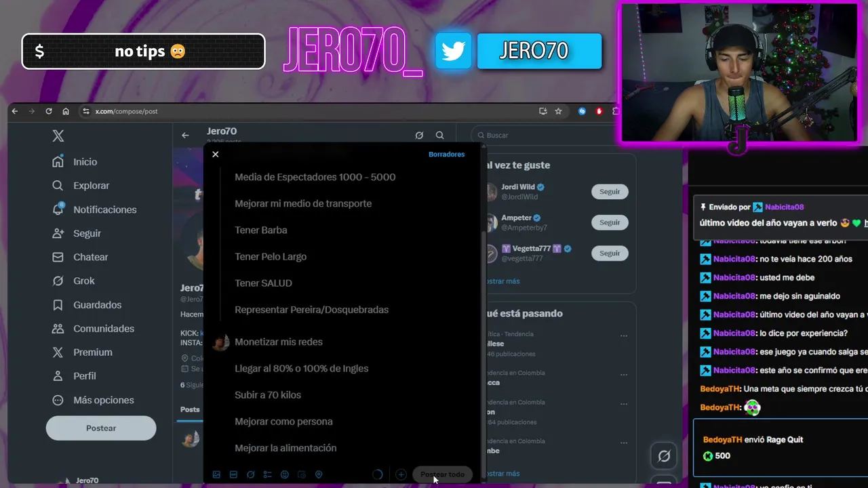This screenshot has width=868, height=488.
Task: Open Vegetta777 profile name
Action: pos(532,249)
